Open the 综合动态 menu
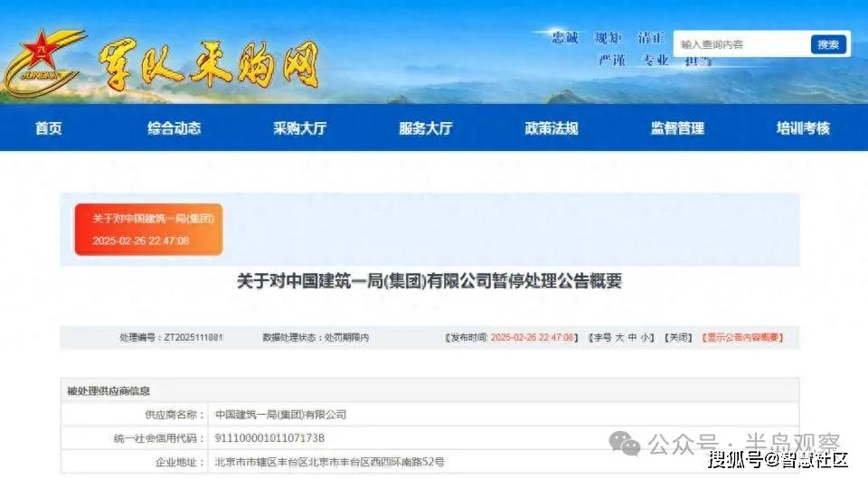 tap(175, 128)
